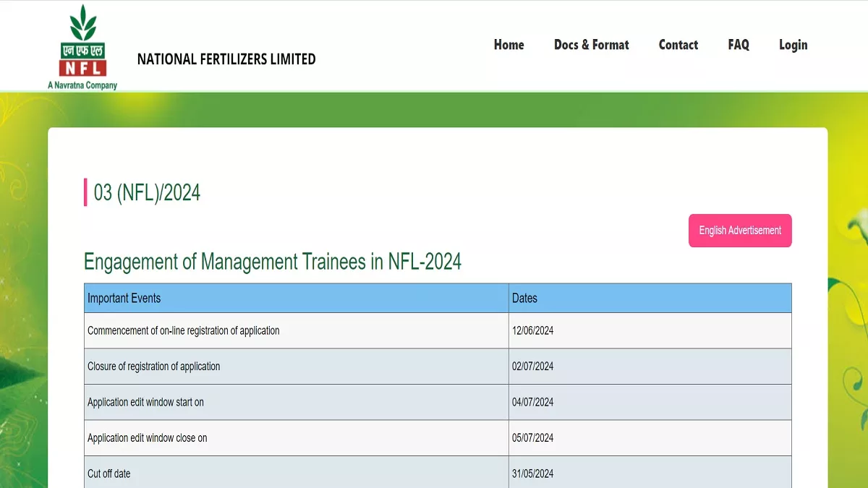Image resolution: width=868 pixels, height=488 pixels.
Task: Click the Dates column header
Action: [x=524, y=298]
